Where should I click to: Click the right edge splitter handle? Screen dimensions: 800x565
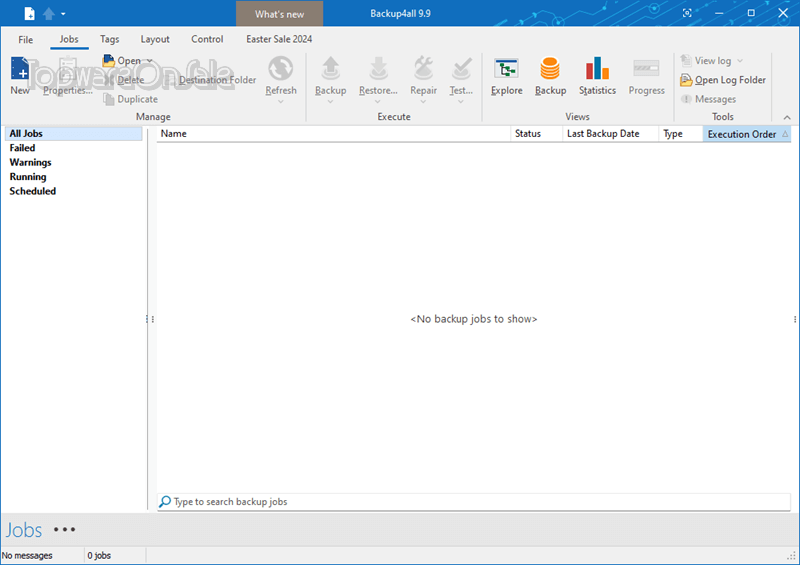pos(795,319)
